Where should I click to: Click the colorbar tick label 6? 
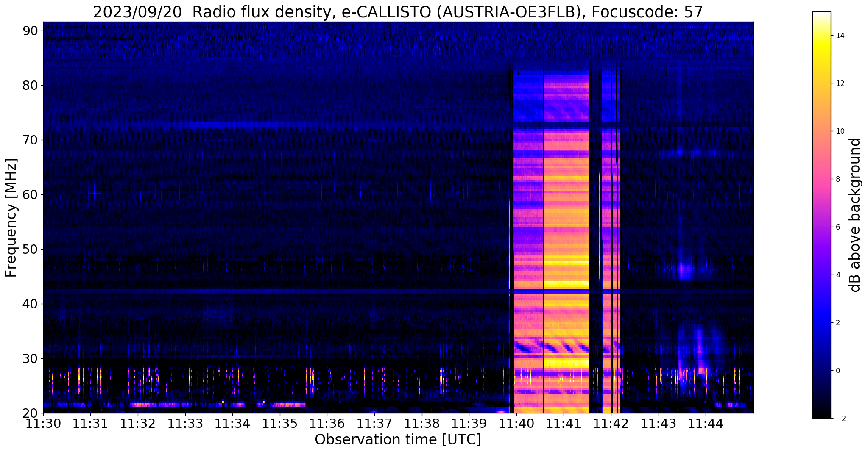[837, 227]
